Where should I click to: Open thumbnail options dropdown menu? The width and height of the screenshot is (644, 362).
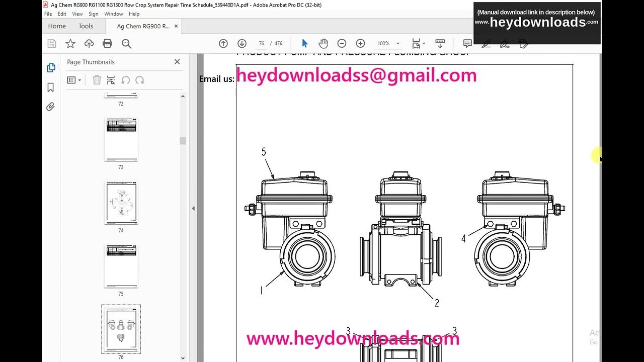[x=74, y=80]
